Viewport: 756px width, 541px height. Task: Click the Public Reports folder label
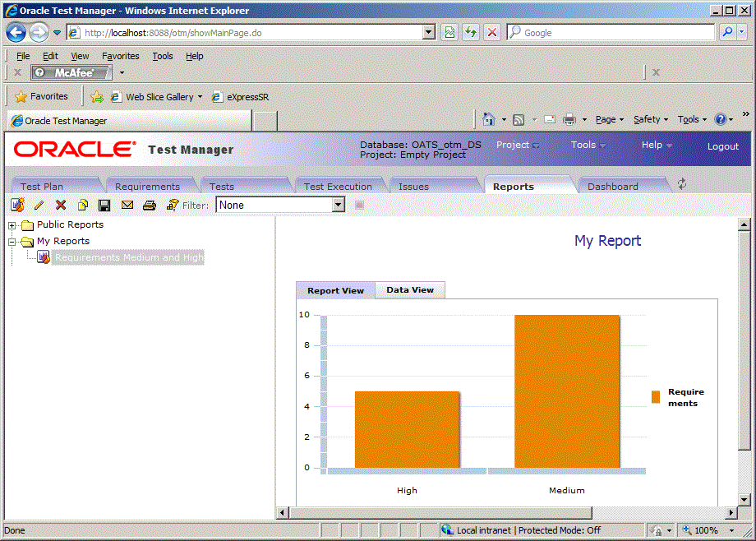71,224
